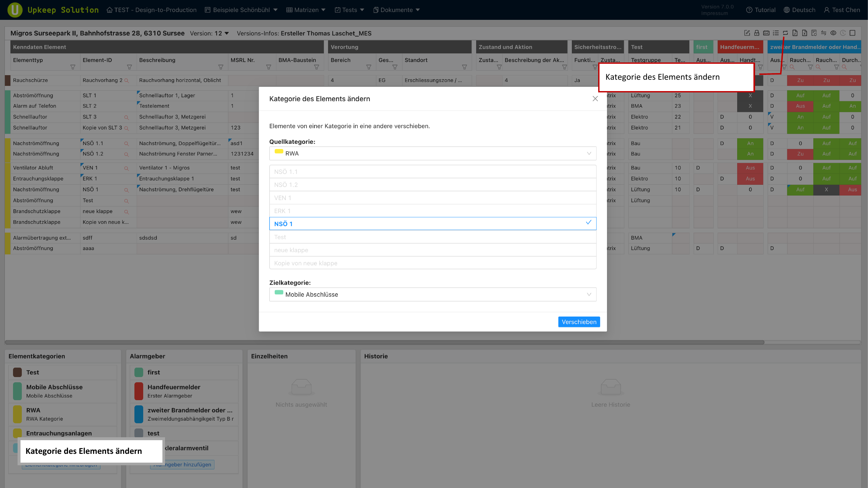Screen dimensions: 868x488
Task: Close the Kategorie ändern dialog
Action: [595, 99]
